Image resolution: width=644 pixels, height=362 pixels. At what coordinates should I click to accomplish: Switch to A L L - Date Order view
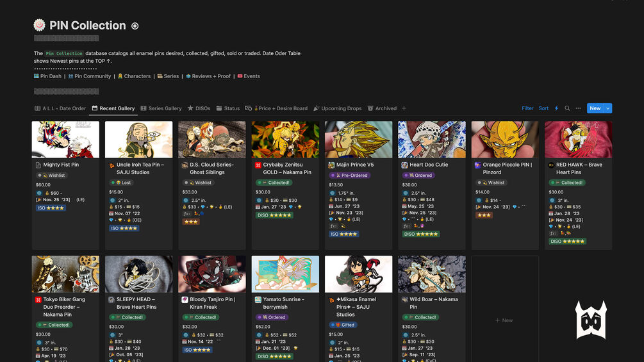pyautogui.click(x=60, y=108)
